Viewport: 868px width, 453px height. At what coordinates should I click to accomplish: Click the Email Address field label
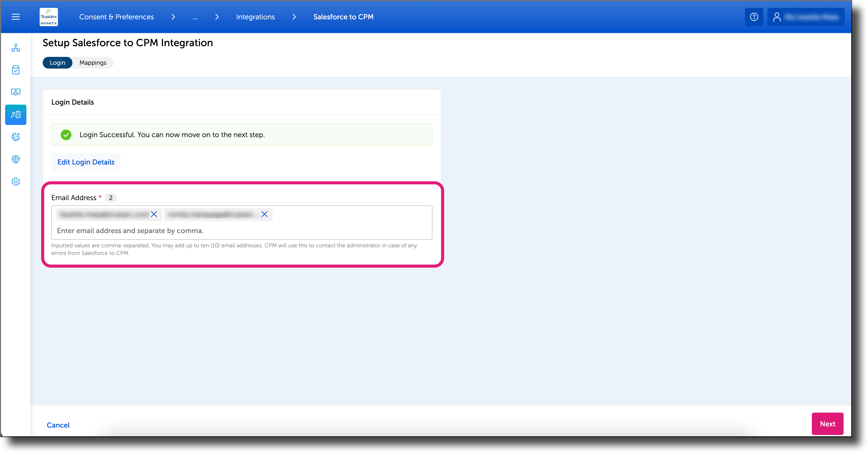pos(74,198)
